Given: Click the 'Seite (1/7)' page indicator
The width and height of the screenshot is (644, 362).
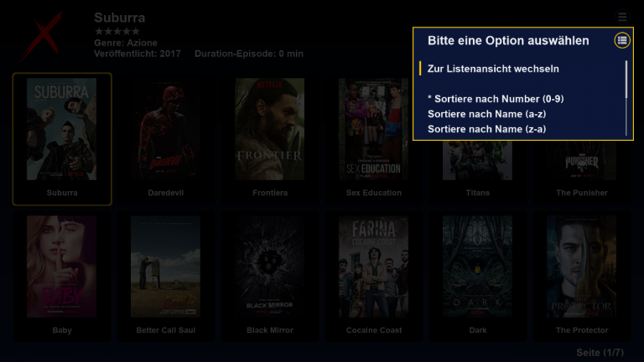Looking at the screenshot, I should coord(600,353).
